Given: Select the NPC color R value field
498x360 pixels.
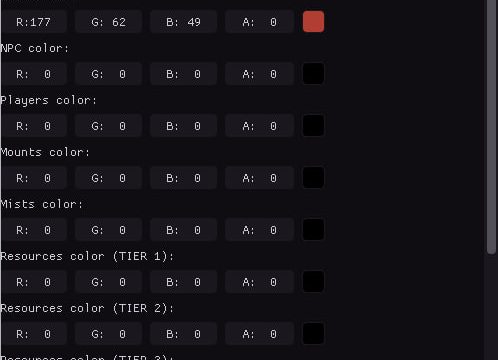Looking at the screenshot, I should [34, 74].
